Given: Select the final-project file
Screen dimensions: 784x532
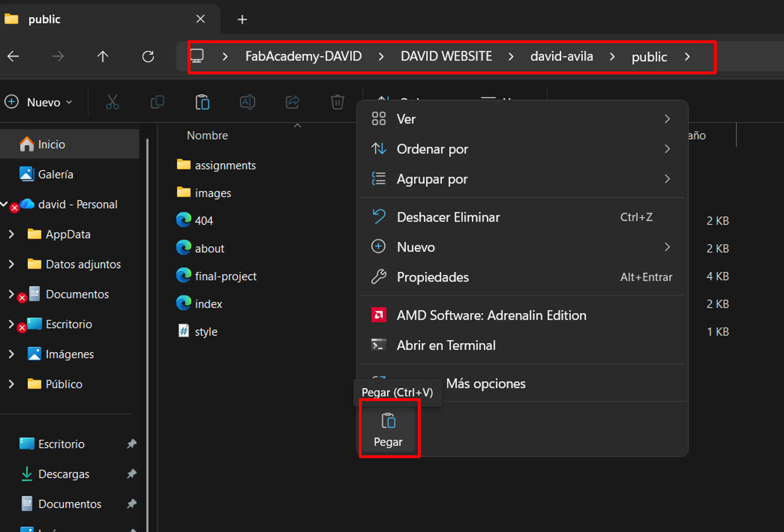Looking at the screenshot, I should (216, 276).
